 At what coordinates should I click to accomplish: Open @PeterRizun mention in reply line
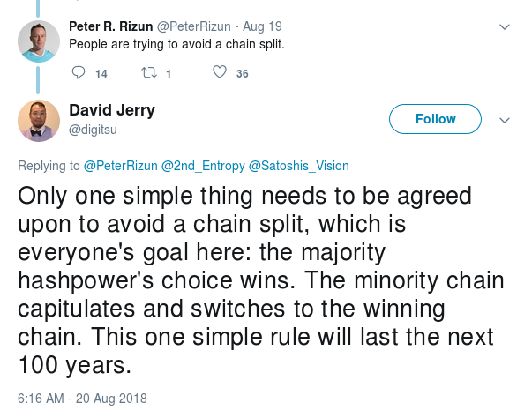point(120,166)
